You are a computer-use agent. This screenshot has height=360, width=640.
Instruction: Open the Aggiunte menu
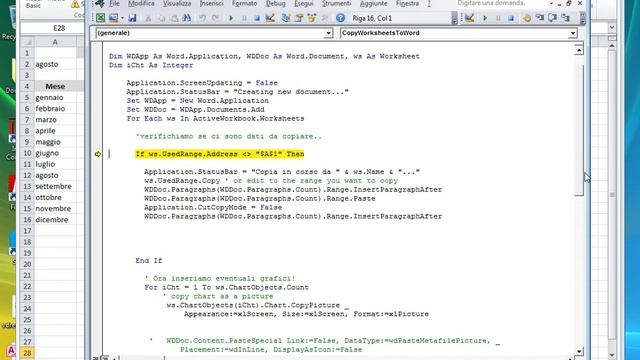point(373,3)
